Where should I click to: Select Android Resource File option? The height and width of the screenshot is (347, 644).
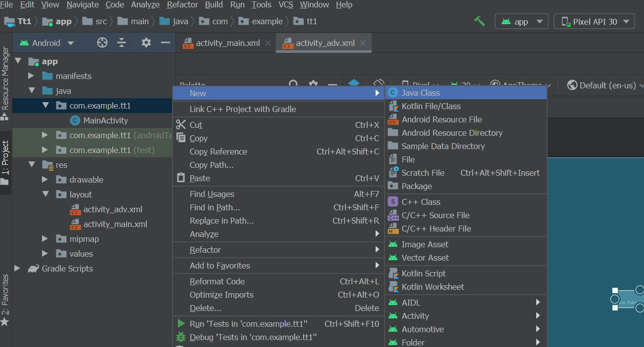pyautogui.click(x=466, y=119)
